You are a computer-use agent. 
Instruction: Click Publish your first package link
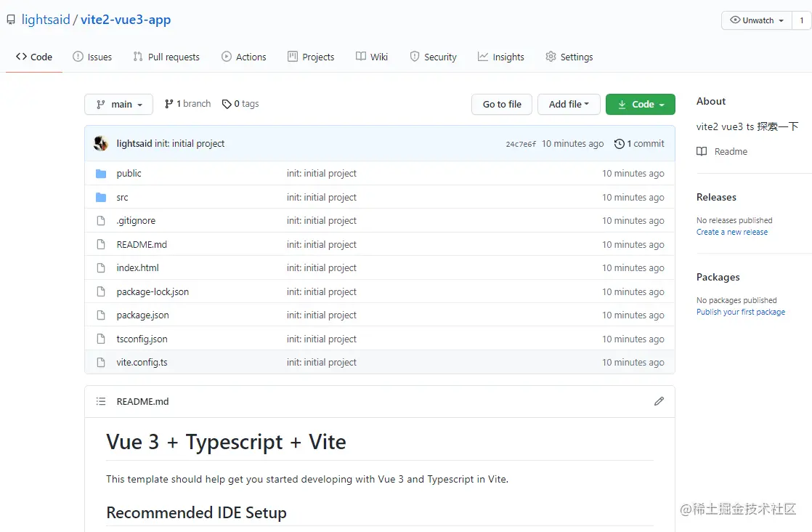point(741,312)
